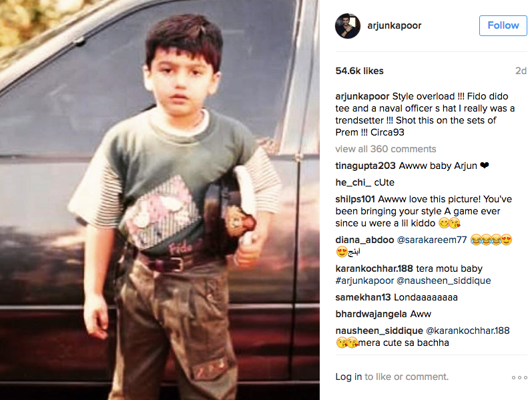Open nausheen_siddique commenter profile
The height and width of the screenshot is (400, 532).
click(379, 331)
